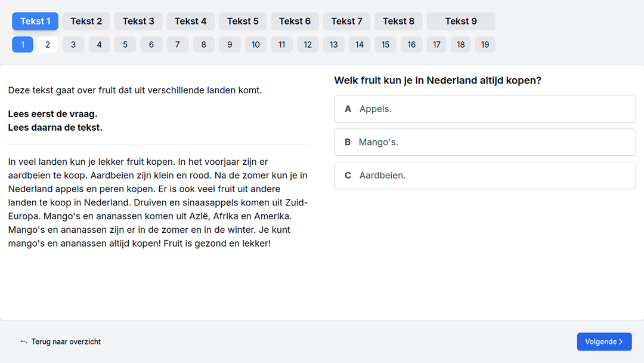Go back via Terug naar overzicht
Image resolution: width=644 pixels, height=363 pixels.
[x=60, y=342]
